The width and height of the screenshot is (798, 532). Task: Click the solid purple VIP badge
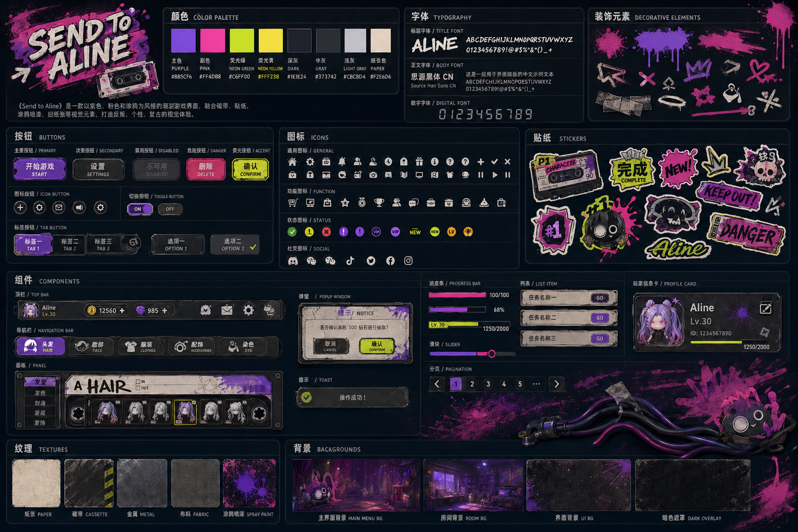point(395,232)
